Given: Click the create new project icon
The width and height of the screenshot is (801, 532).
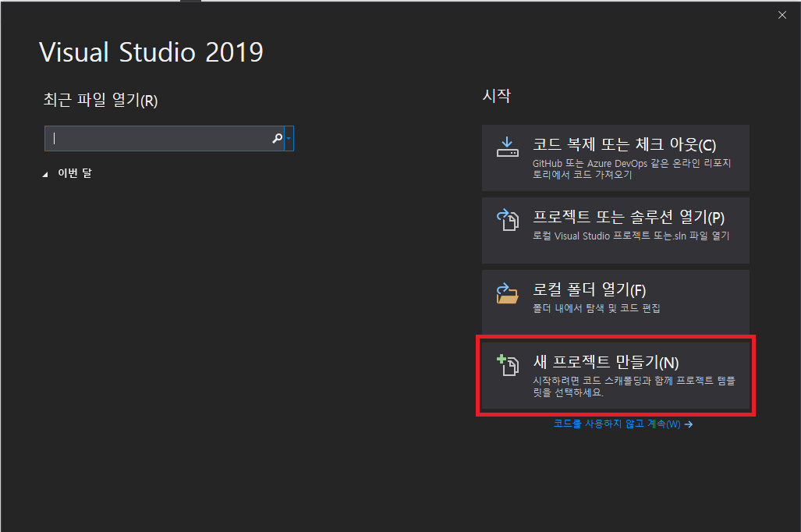Looking at the screenshot, I should pyautogui.click(x=507, y=365).
